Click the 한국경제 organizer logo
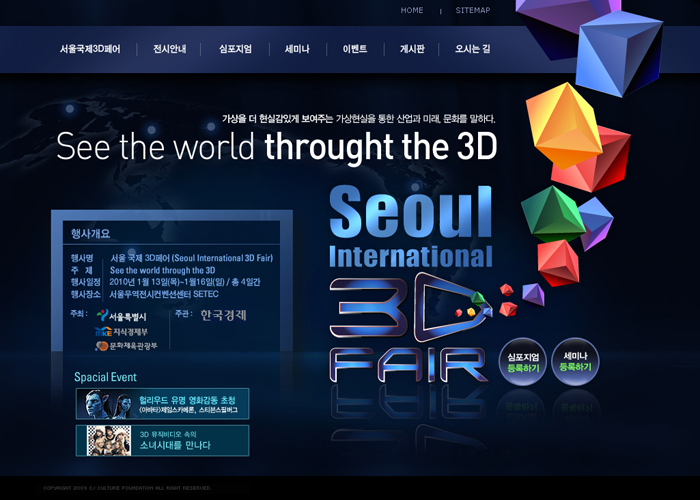The width and height of the screenshot is (700, 500). coord(223,315)
